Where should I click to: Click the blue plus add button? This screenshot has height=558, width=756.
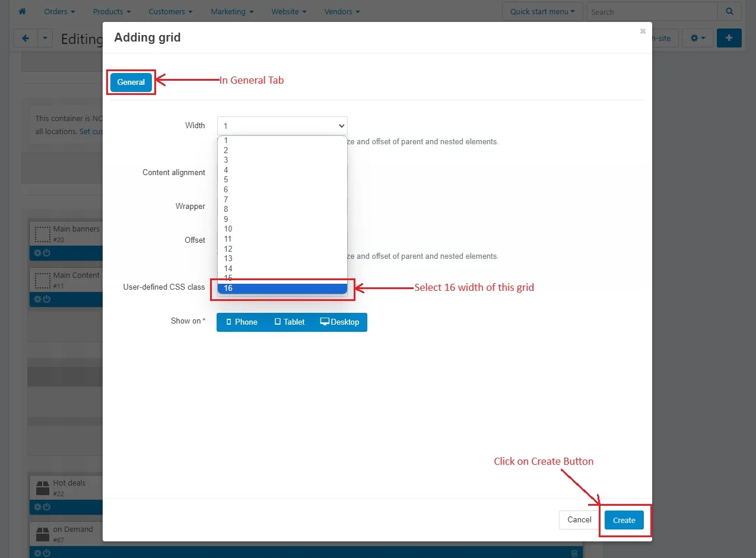pos(729,38)
